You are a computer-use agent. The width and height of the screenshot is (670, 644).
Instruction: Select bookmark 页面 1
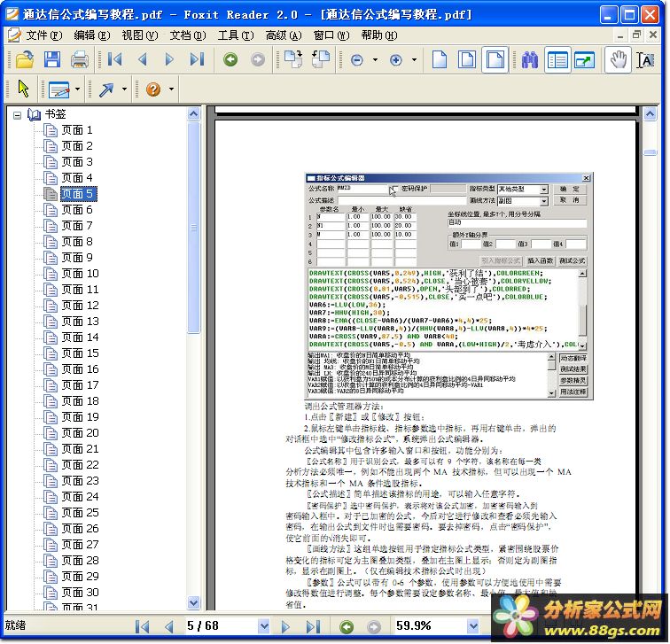pyautogui.click(x=77, y=130)
